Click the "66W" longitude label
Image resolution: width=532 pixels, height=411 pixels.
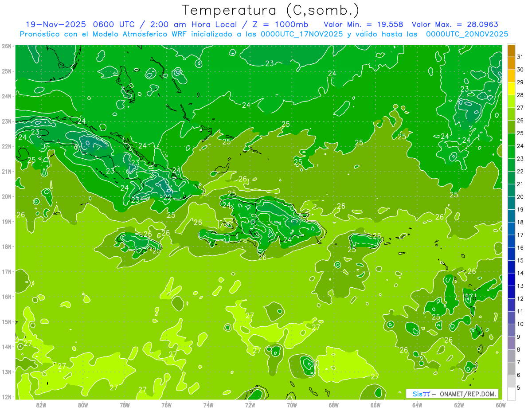coord(375,405)
